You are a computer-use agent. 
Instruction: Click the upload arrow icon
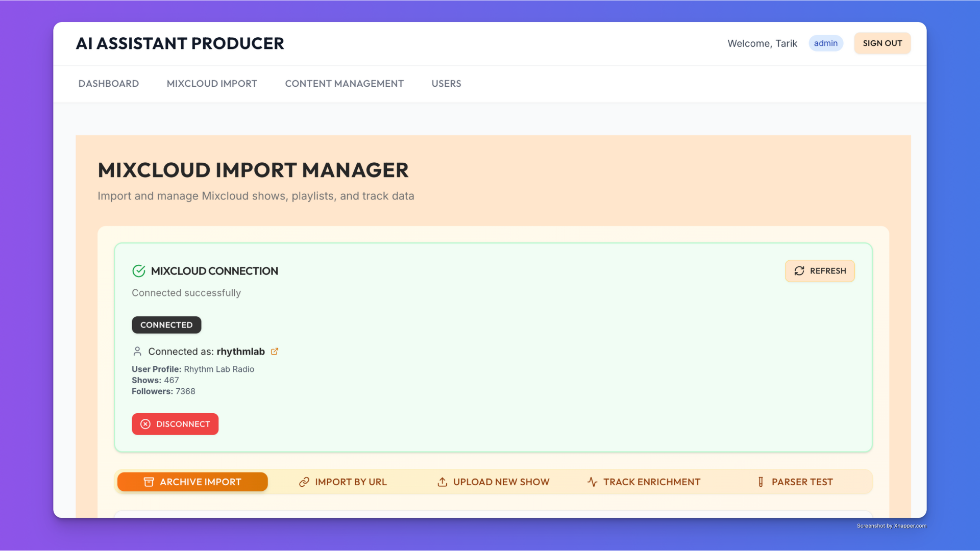pos(443,482)
